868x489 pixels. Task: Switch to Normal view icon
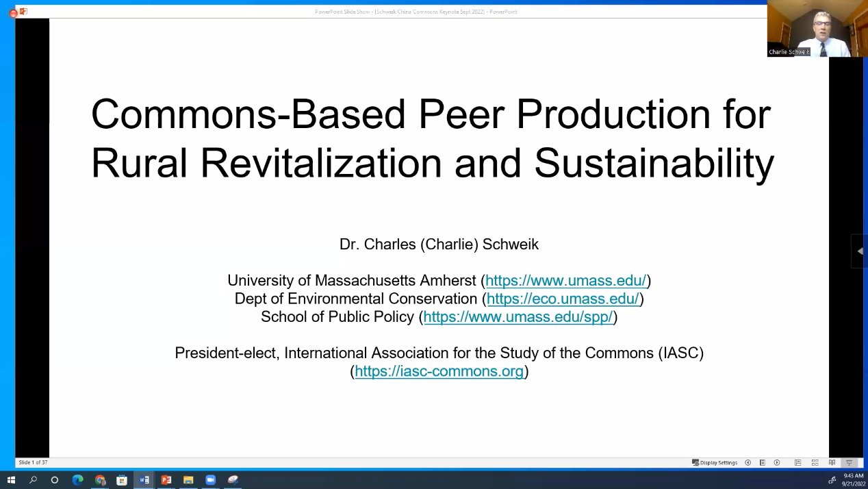pos(797,462)
